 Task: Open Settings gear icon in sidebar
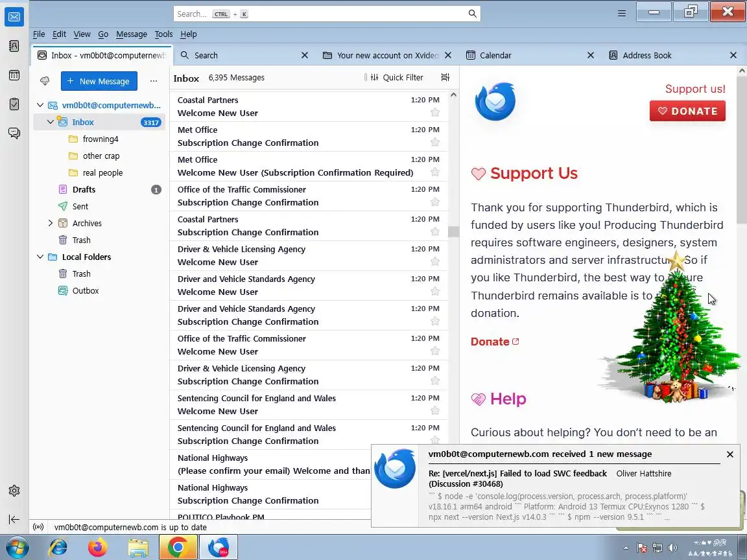(14, 491)
